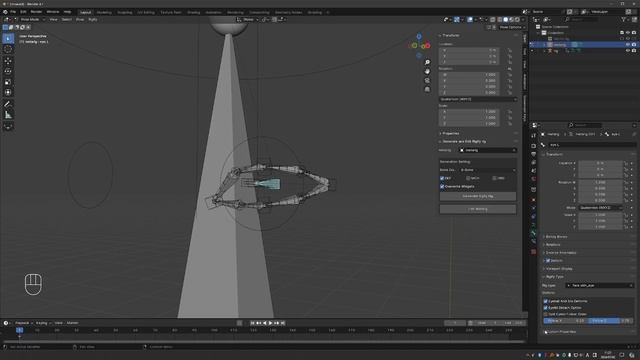640x360 pixels.
Task: Click the zoom magnifier viewport icon
Action: click(x=427, y=62)
